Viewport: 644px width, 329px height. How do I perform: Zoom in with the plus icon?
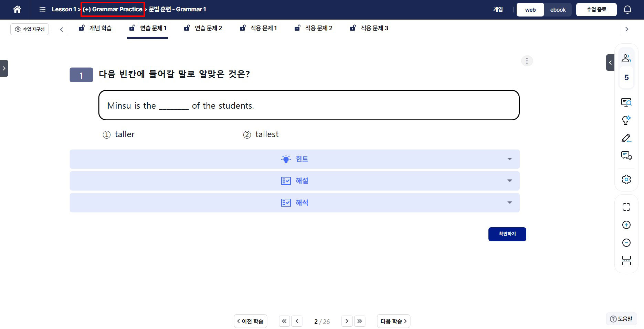[x=626, y=225]
